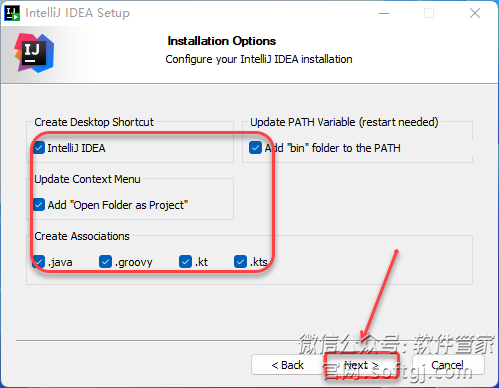
Task: Uncheck the .kt file association
Action: [185, 262]
